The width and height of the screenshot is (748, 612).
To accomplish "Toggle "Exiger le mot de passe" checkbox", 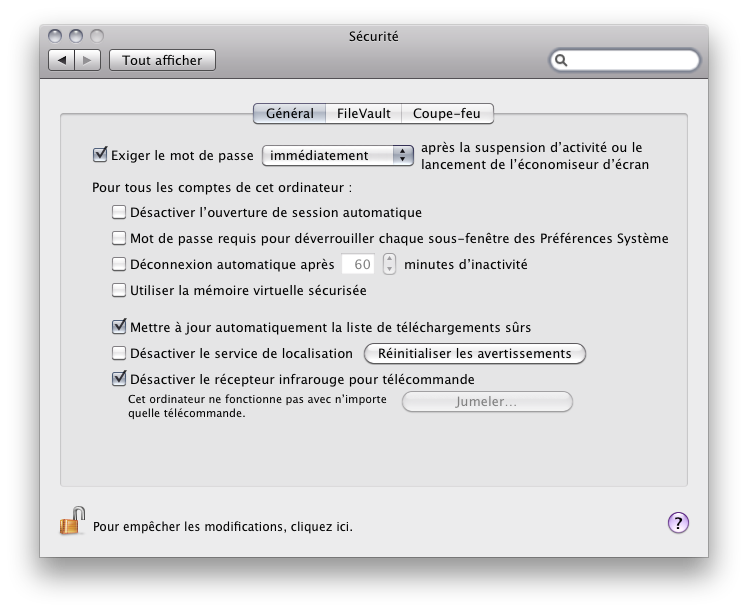I will [x=99, y=155].
